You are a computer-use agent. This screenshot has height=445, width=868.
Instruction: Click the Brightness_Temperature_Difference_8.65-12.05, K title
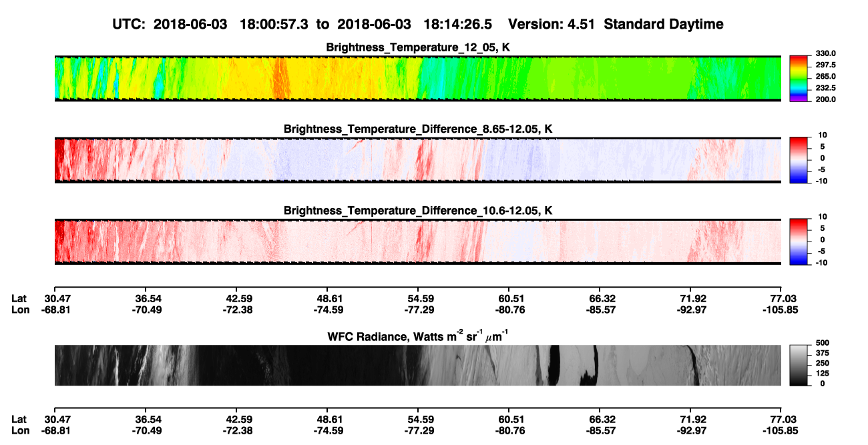pyautogui.click(x=418, y=128)
